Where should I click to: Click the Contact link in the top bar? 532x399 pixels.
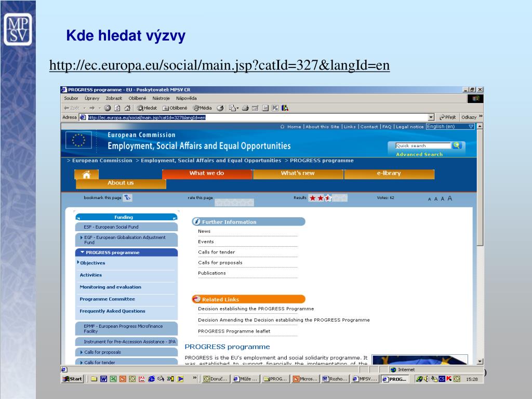pyautogui.click(x=369, y=127)
